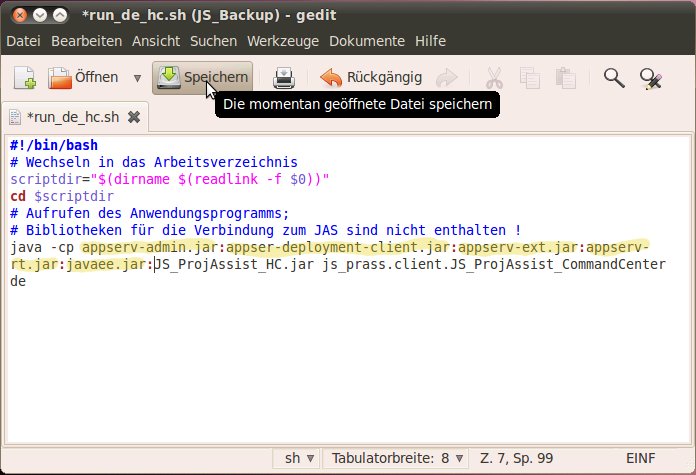Click the redo arrow icon

447,78
